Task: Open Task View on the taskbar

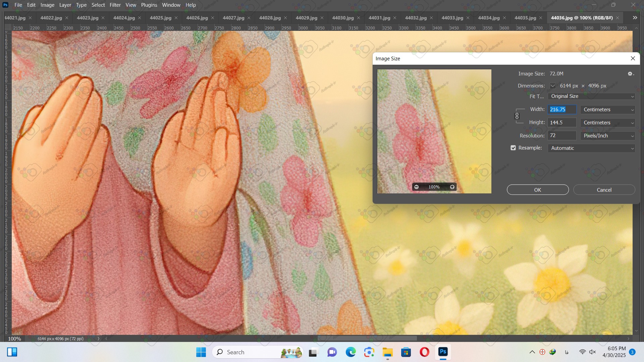Action: [x=313, y=352]
